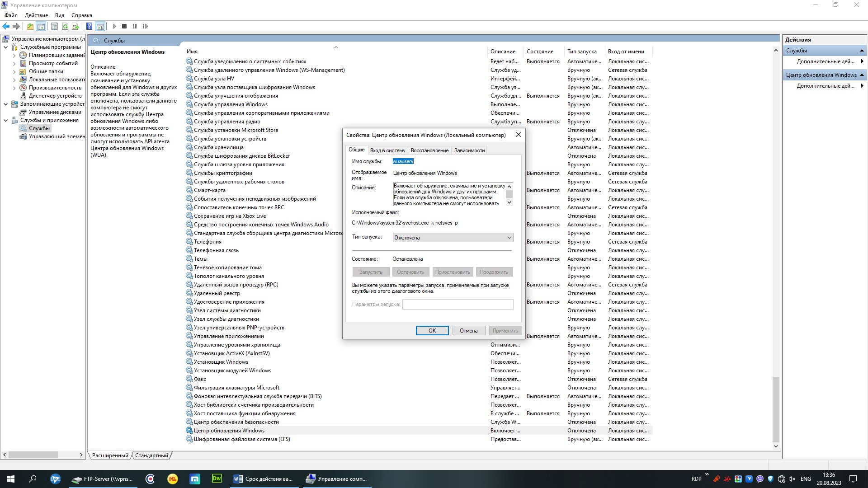Collapse the Службы и приложения node
This screenshot has width=868, height=488.
tap(5, 120)
